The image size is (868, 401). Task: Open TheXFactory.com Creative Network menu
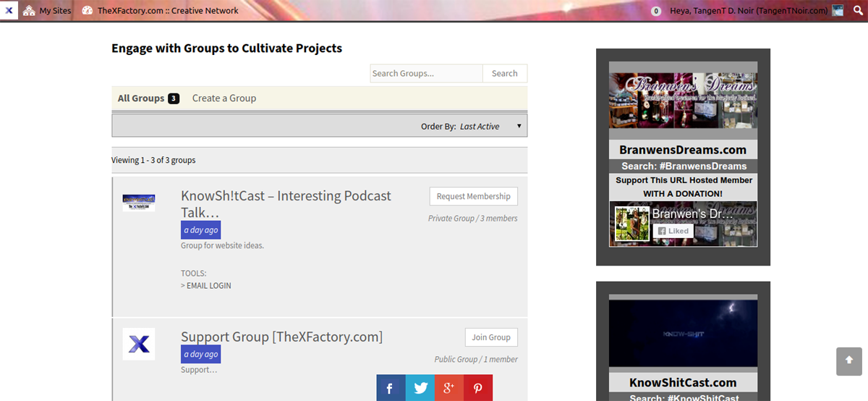coord(160,11)
